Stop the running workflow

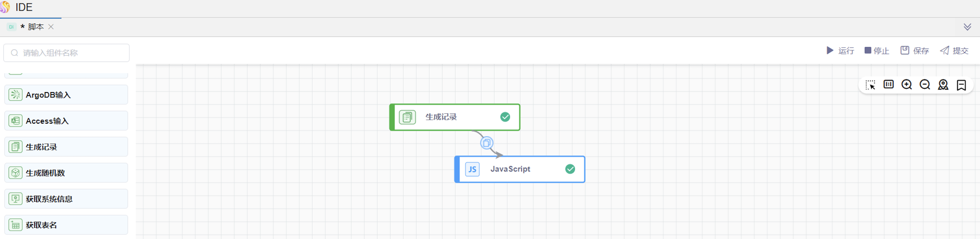coord(877,51)
